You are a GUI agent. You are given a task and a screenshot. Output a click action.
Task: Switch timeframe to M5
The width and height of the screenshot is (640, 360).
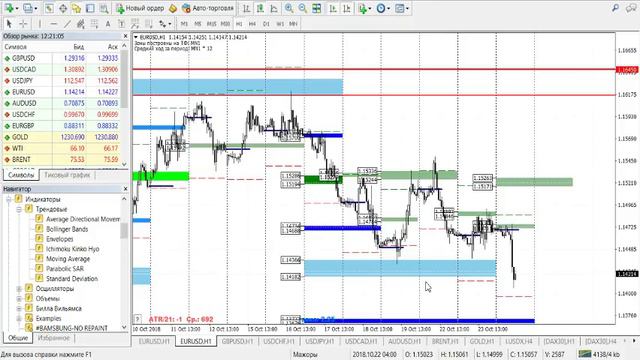click(198, 24)
